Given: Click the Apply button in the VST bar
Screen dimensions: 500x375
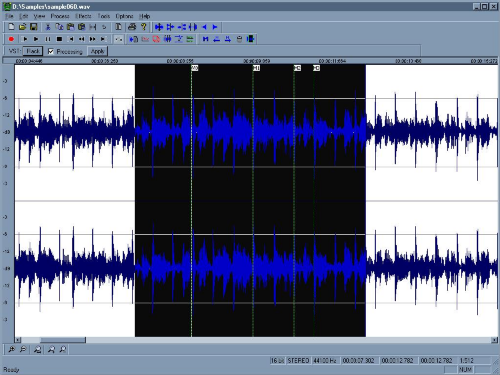Looking at the screenshot, I should [97, 51].
